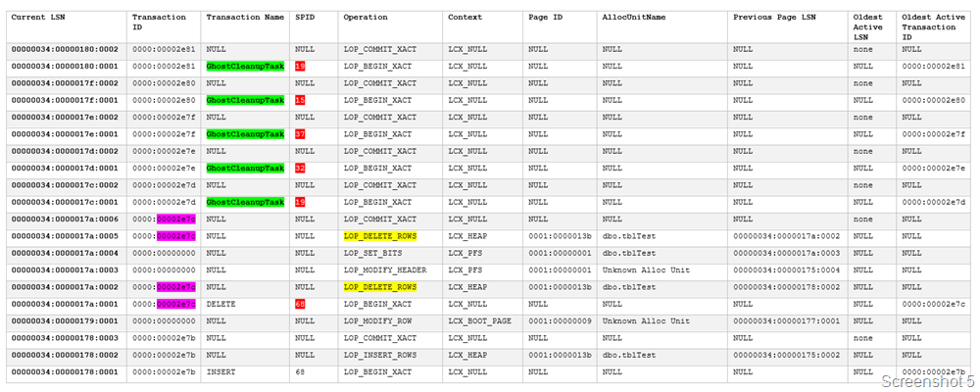Click the red-highlighted SPID 37 cell
This screenshot has height=392, width=980.
tap(300, 134)
